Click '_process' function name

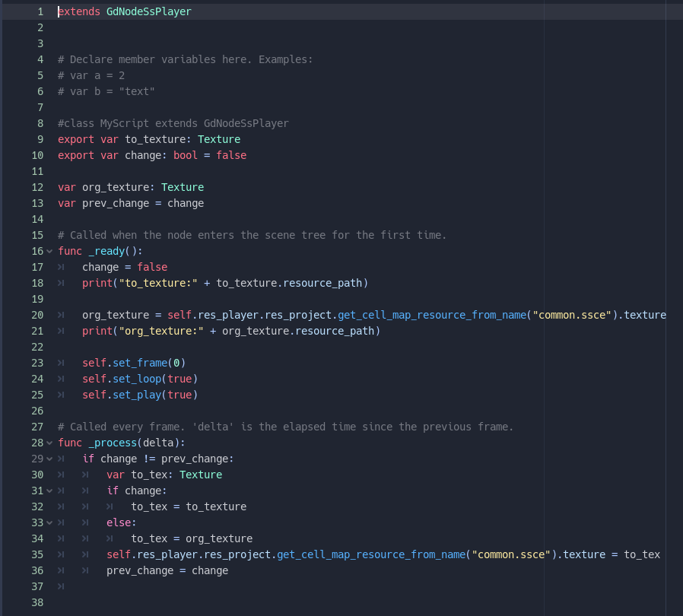coord(113,443)
